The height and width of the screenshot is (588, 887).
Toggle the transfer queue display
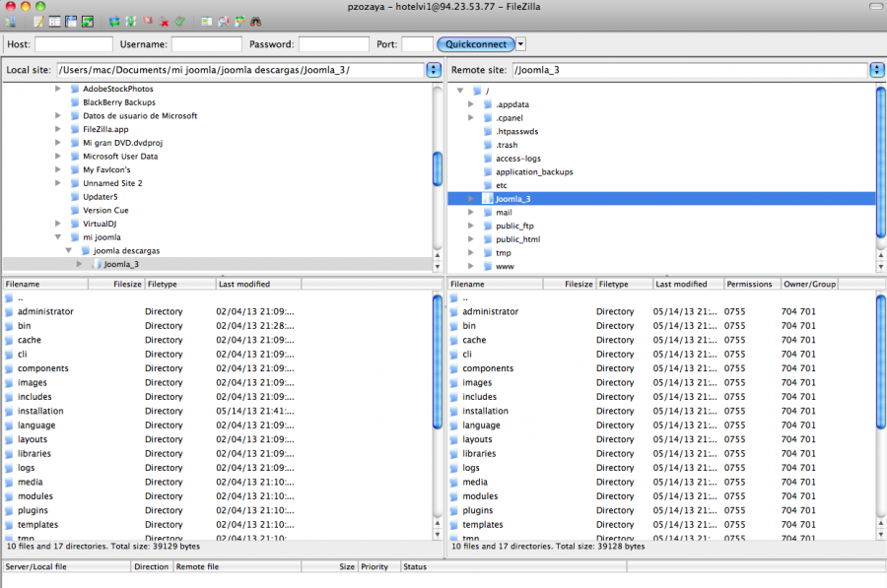point(88,22)
